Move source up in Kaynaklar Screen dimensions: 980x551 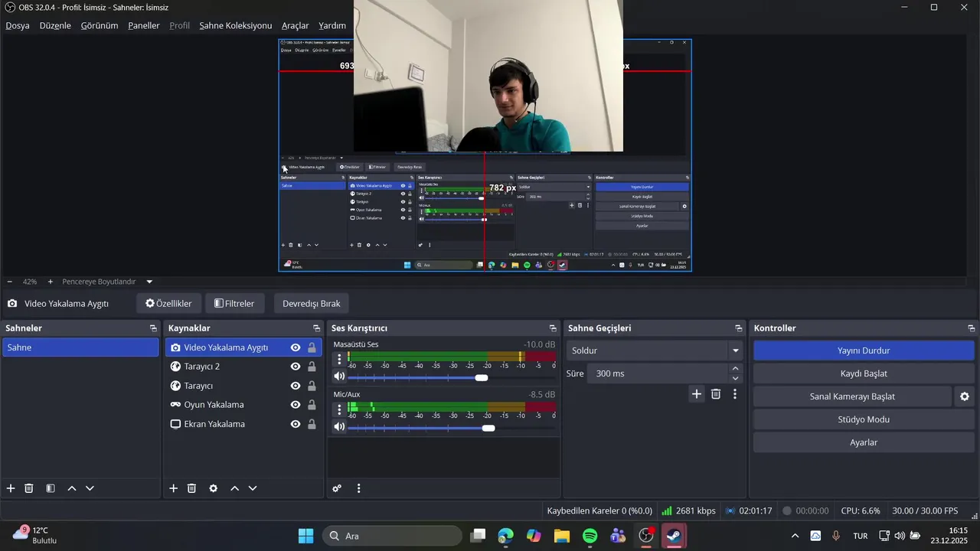[234, 488]
